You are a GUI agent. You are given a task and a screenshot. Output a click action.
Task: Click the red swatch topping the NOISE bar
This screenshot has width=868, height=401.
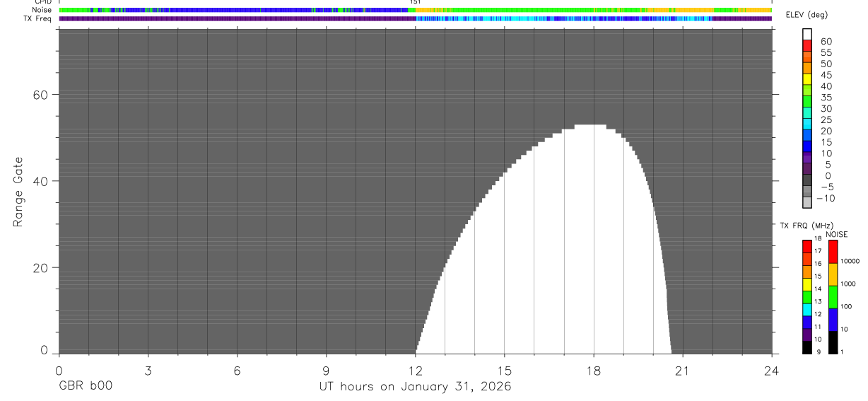click(833, 252)
